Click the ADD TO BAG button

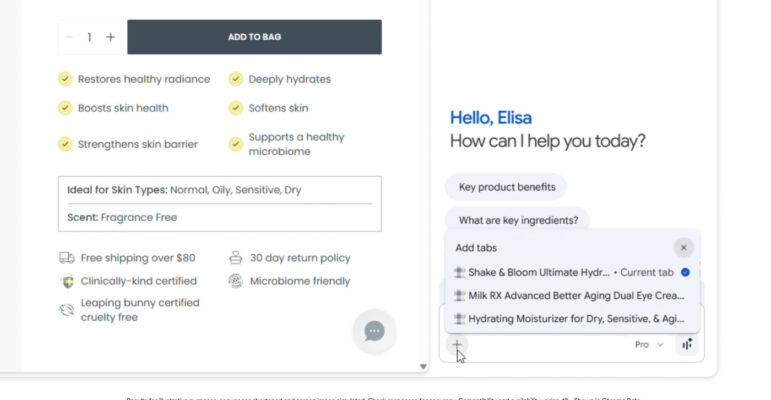[x=254, y=37]
